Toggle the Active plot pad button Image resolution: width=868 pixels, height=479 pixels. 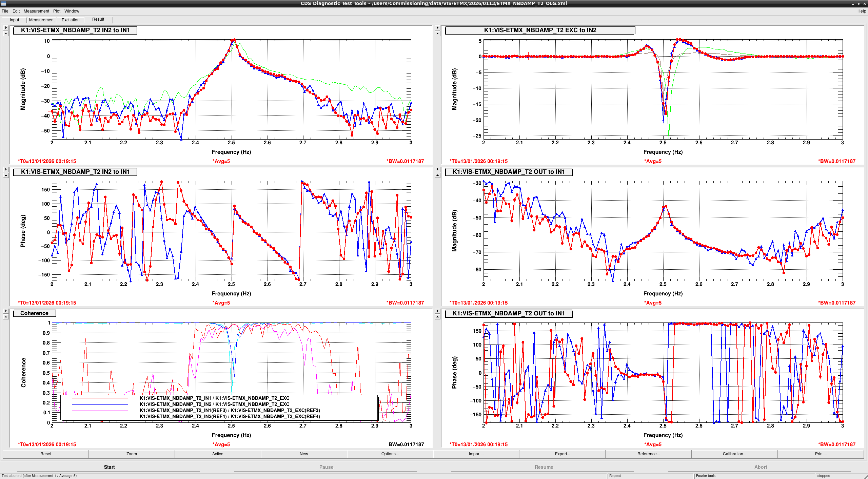point(218,454)
